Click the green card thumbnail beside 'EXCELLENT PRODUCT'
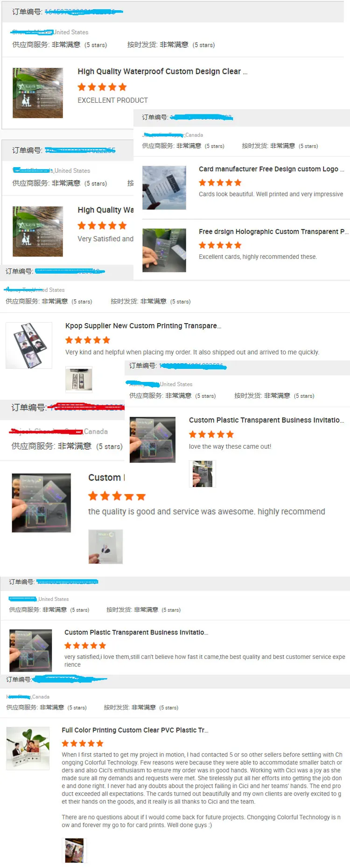 (x=38, y=93)
